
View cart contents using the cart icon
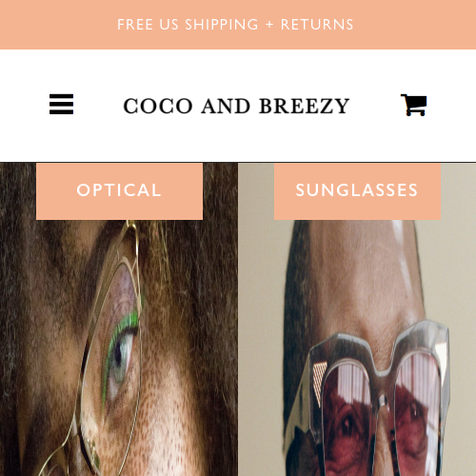point(413,105)
